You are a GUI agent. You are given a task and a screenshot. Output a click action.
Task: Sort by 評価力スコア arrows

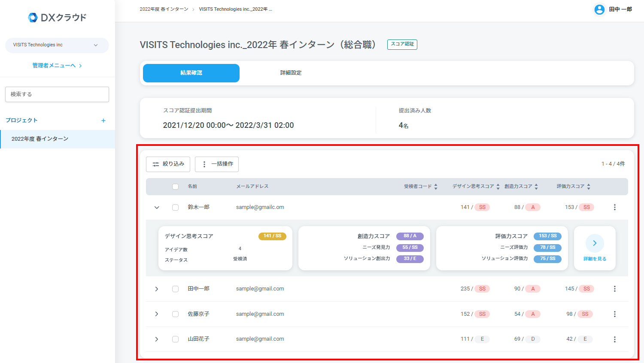589,187
